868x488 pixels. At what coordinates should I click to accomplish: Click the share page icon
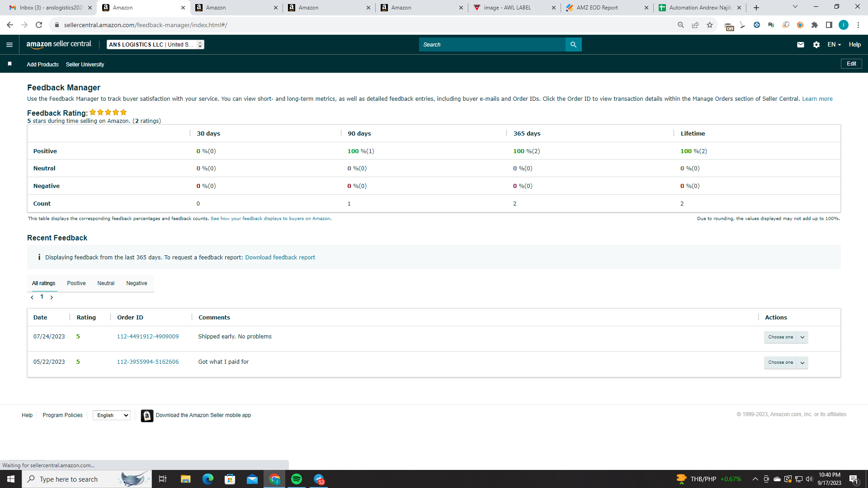click(695, 25)
